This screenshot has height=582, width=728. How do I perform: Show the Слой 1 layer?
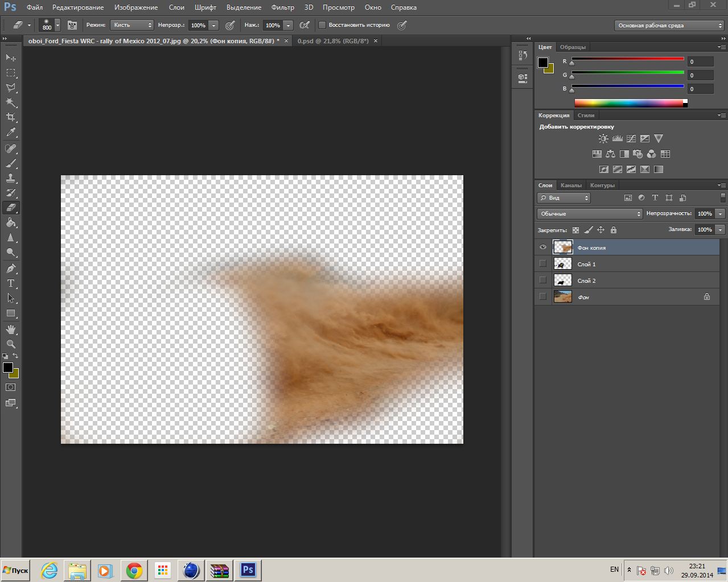point(542,264)
